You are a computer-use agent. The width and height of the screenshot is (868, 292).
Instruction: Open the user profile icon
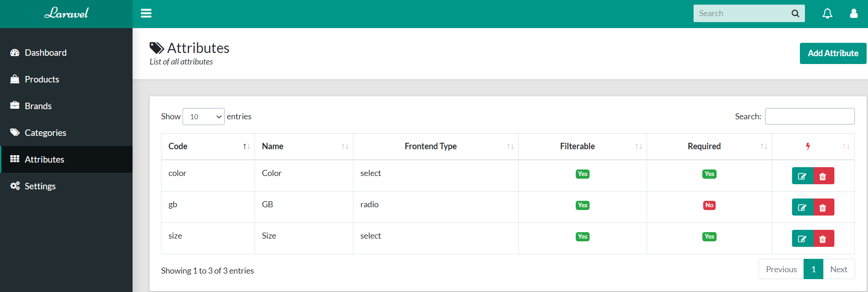pyautogui.click(x=854, y=13)
